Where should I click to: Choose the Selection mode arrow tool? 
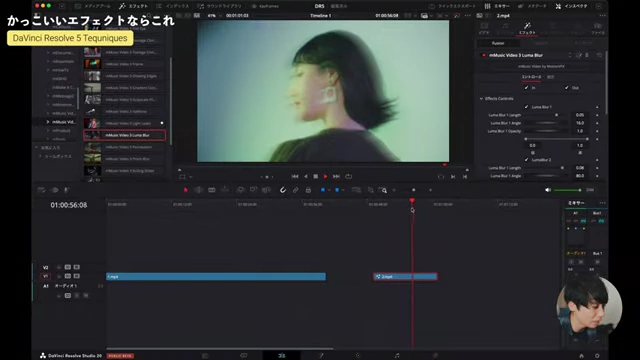[186, 190]
